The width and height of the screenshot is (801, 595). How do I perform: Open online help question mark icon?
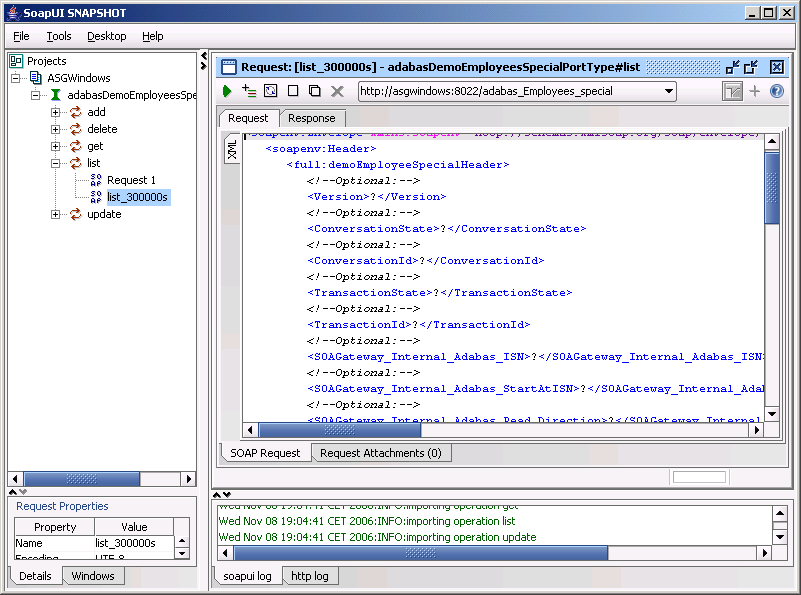pyautogui.click(x=776, y=91)
